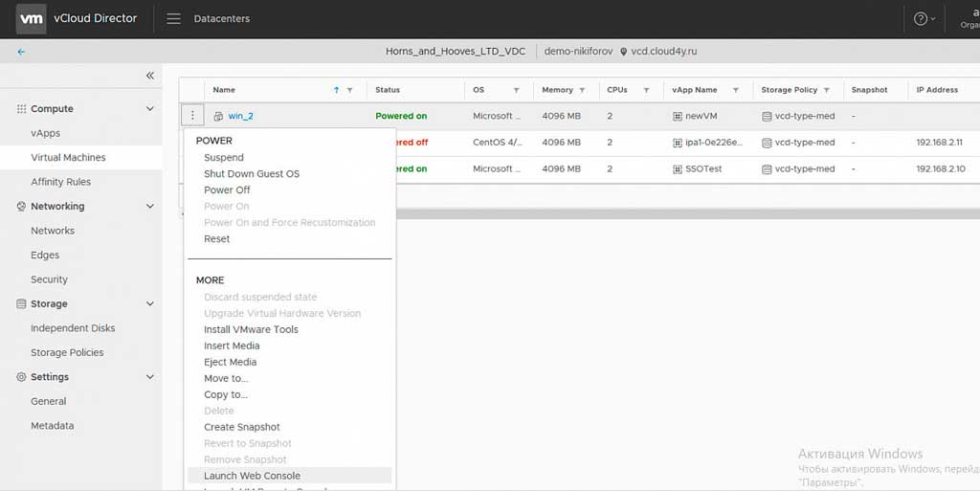Select Install VMware Tools

click(251, 329)
